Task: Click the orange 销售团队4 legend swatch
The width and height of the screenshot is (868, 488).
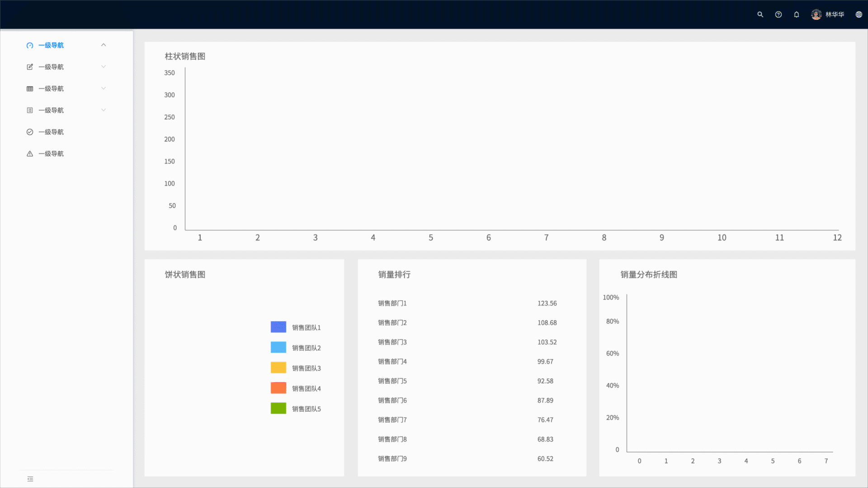Action: click(278, 388)
